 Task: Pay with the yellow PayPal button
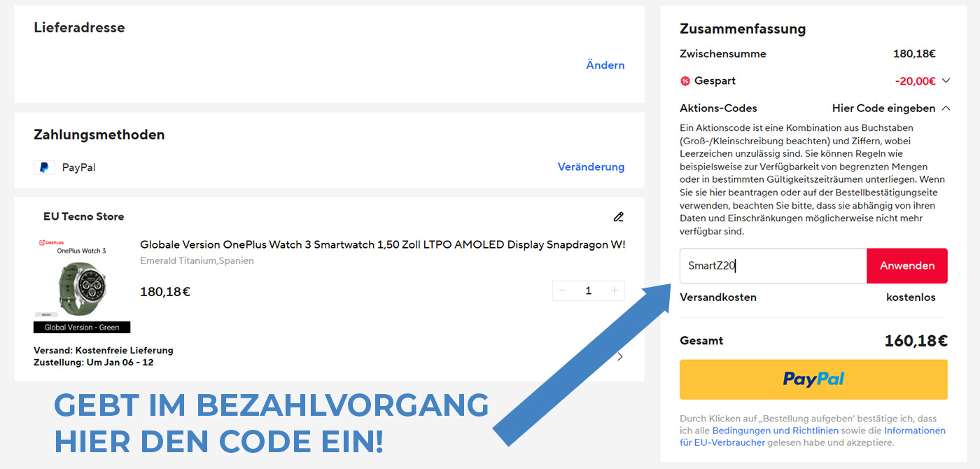click(813, 379)
